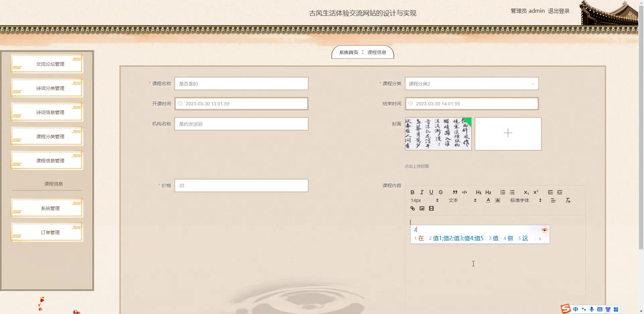The width and height of the screenshot is (644, 314).
Task: Click 退出登录 to log out
Action: (x=559, y=11)
